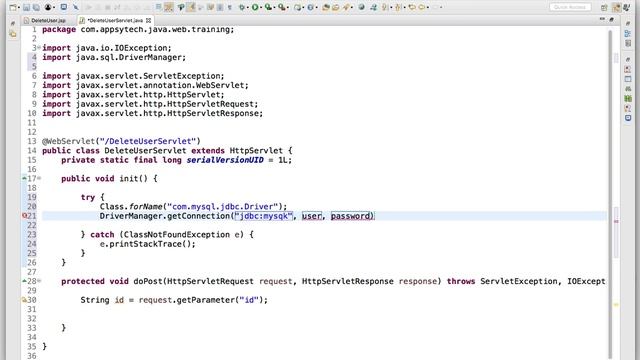Image resolution: width=640 pixels, height=360 pixels.
Task: Click 'HttpServlet' after extends on line 14
Action: (x=256, y=151)
